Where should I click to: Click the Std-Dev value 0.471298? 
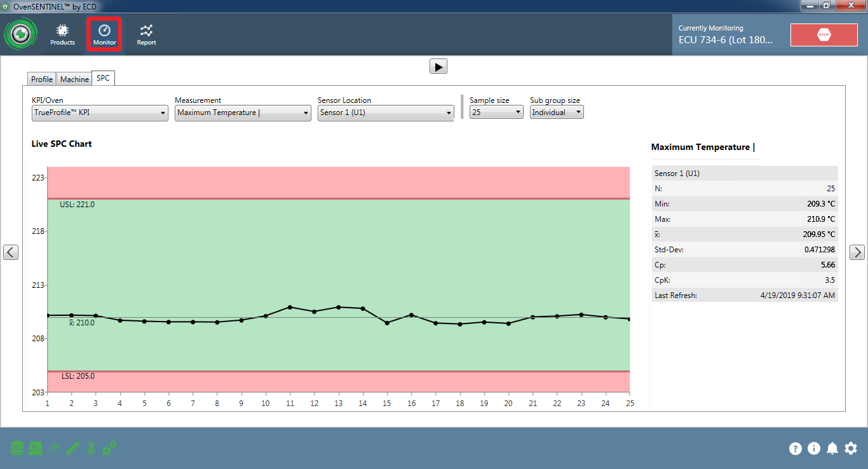(820, 250)
